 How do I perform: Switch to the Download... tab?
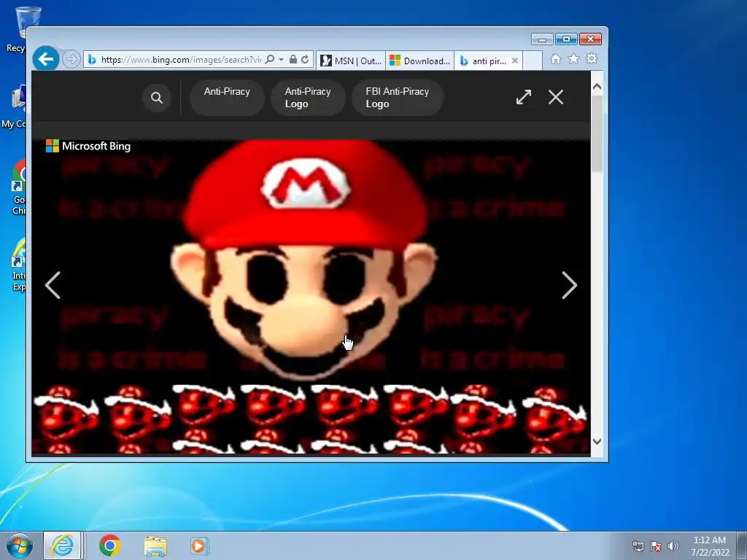click(x=419, y=61)
